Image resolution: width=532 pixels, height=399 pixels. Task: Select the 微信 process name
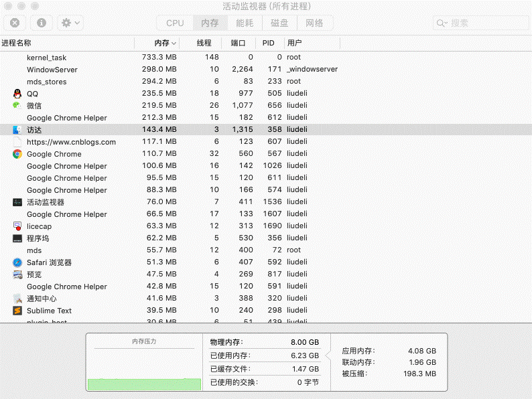[x=34, y=106]
